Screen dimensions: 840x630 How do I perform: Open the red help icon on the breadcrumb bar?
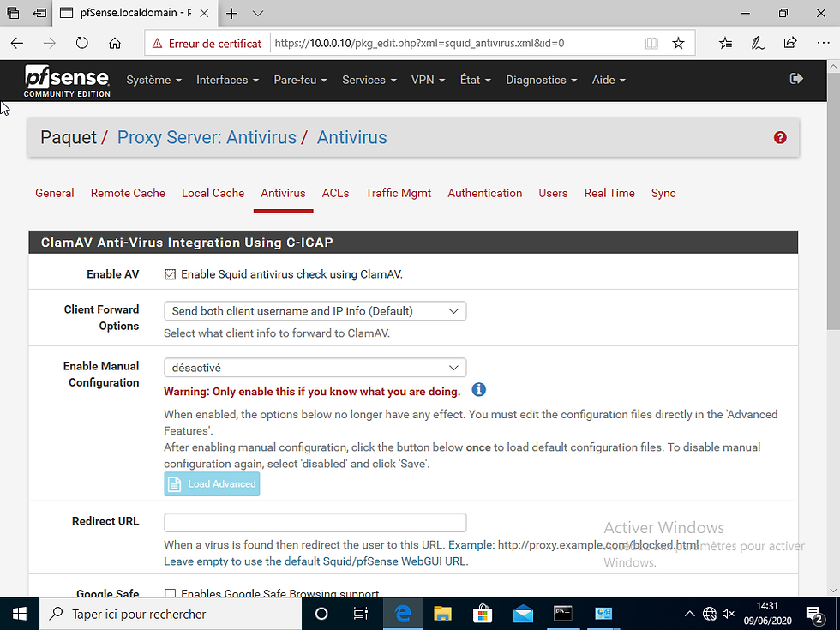click(780, 138)
